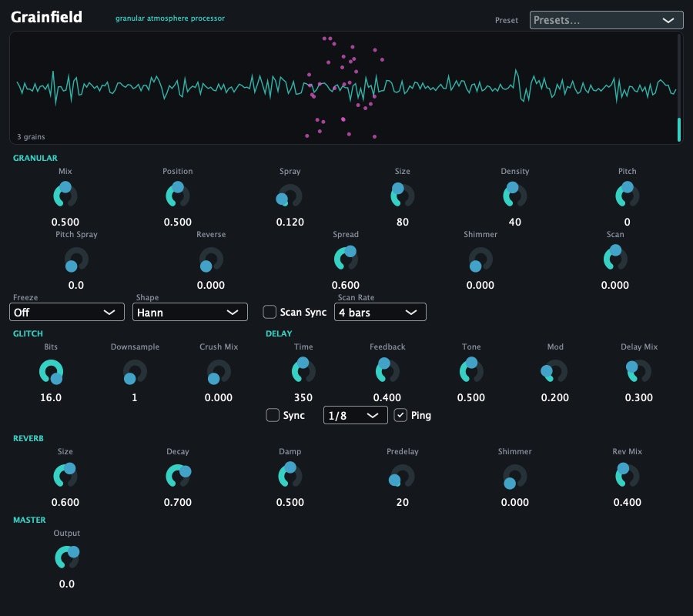Click the delay Time knob
Screen dimensions: 693x616
point(303,370)
